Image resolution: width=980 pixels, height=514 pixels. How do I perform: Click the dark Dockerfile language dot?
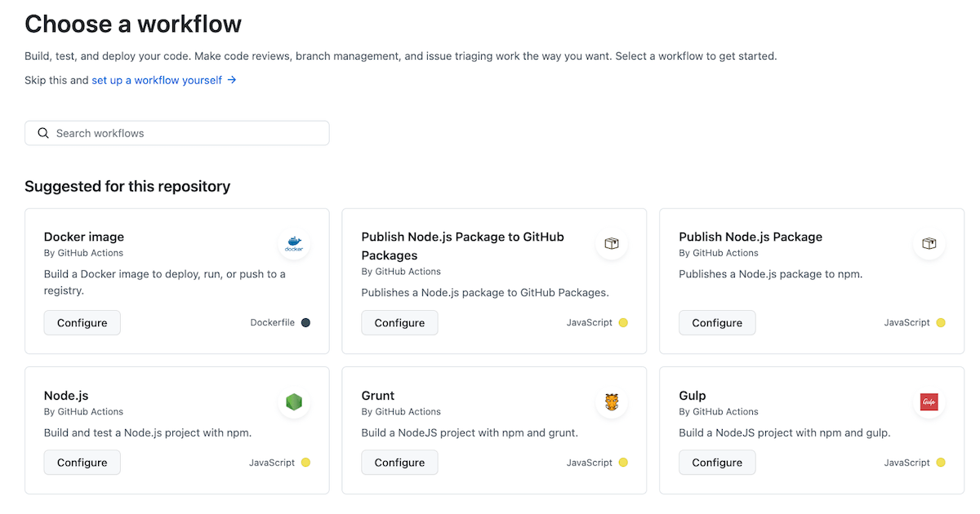coord(305,321)
